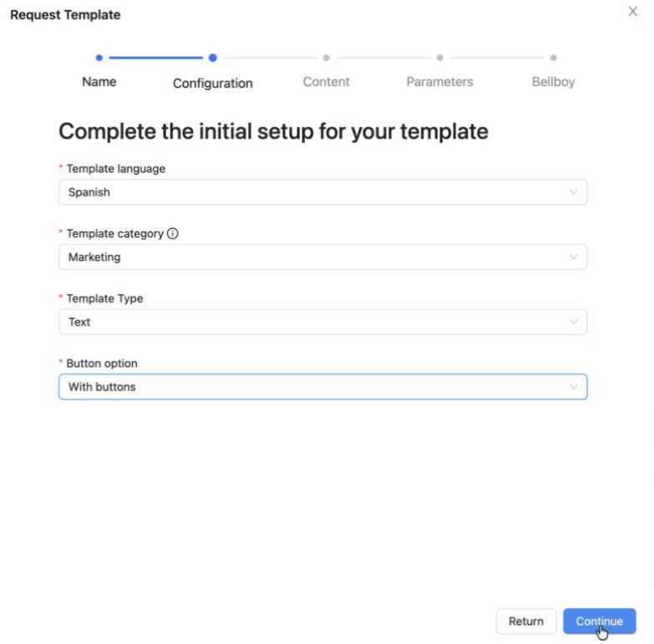Viewport: 654px width, 644px height.
Task: Click the Button option chevron arrow
Action: pyautogui.click(x=573, y=387)
